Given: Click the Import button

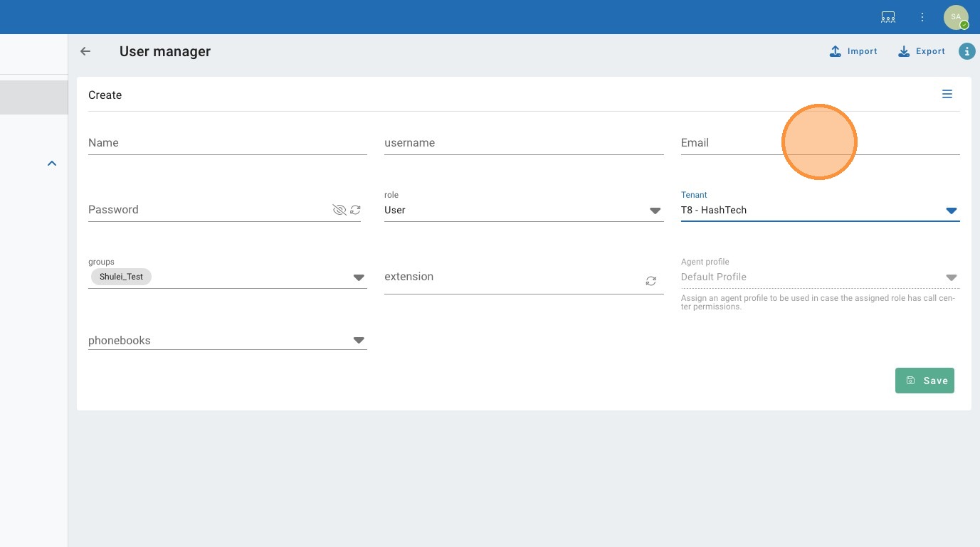Looking at the screenshot, I should click(853, 51).
